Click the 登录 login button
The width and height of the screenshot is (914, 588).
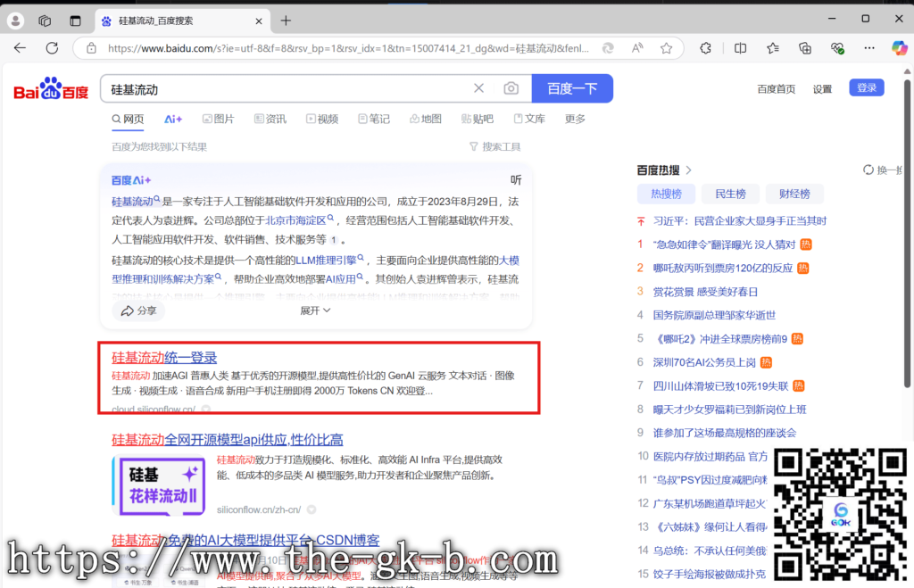[x=866, y=88]
